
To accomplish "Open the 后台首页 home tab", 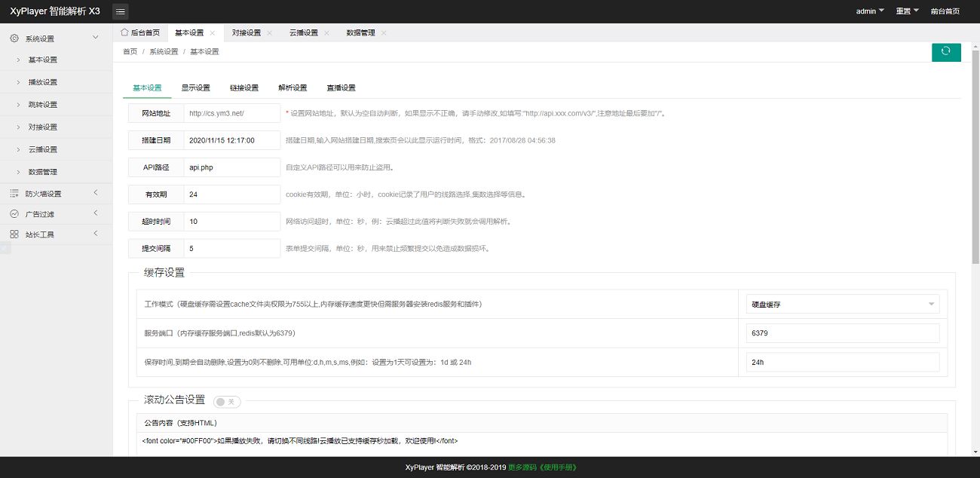I will click(x=140, y=33).
